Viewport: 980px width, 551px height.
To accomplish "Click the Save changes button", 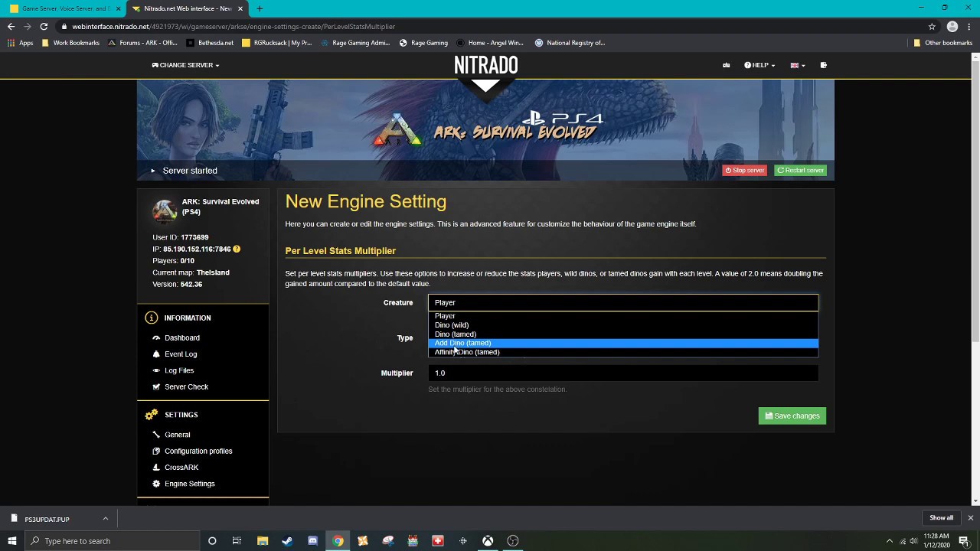I will 792,416.
